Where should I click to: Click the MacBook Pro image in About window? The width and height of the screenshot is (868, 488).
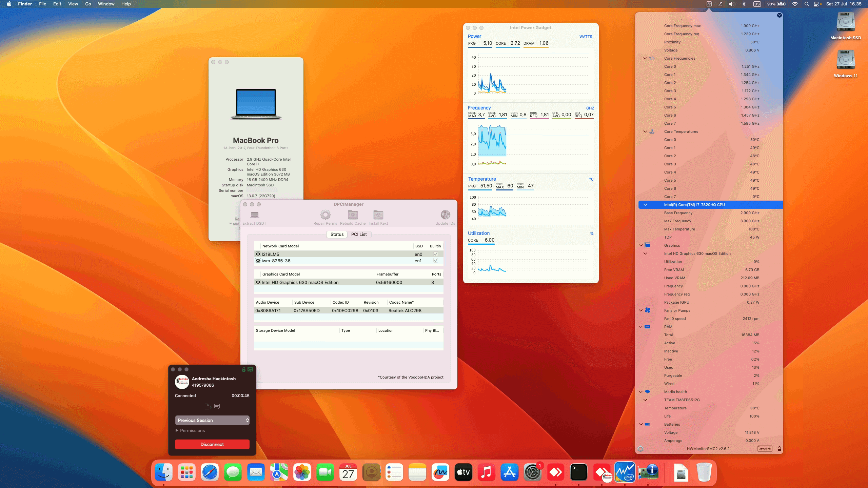[256, 104]
